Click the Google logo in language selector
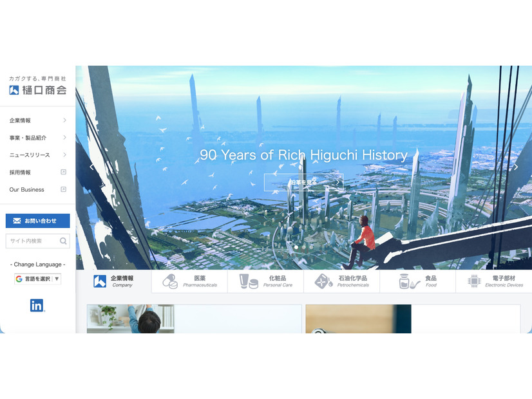Screen dimensions: 532x399 coord(19,279)
